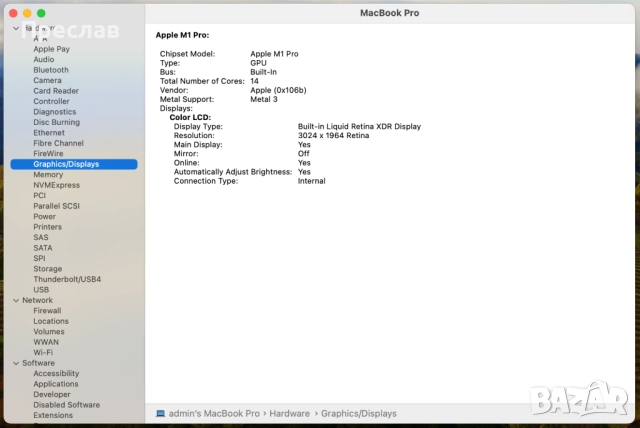Image resolution: width=640 pixels, height=428 pixels.
Task: Click the Apple M1 Pro heading
Action: pyautogui.click(x=182, y=35)
